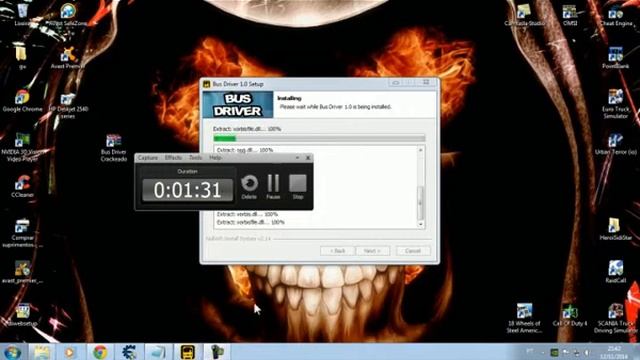Click the 0:01:31 duration display

coord(188,190)
